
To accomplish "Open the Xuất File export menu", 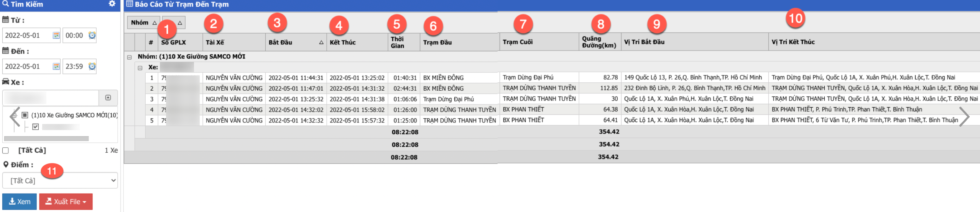I will click(x=66, y=202).
